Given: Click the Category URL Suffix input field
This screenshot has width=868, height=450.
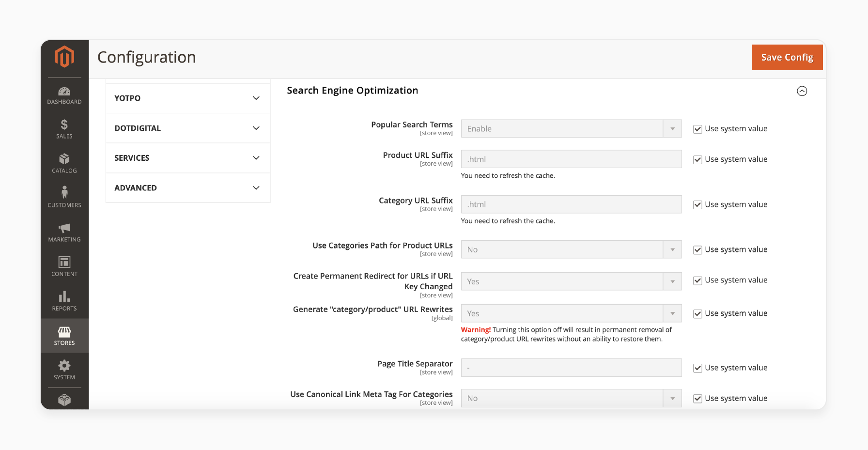Looking at the screenshot, I should pos(571,204).
